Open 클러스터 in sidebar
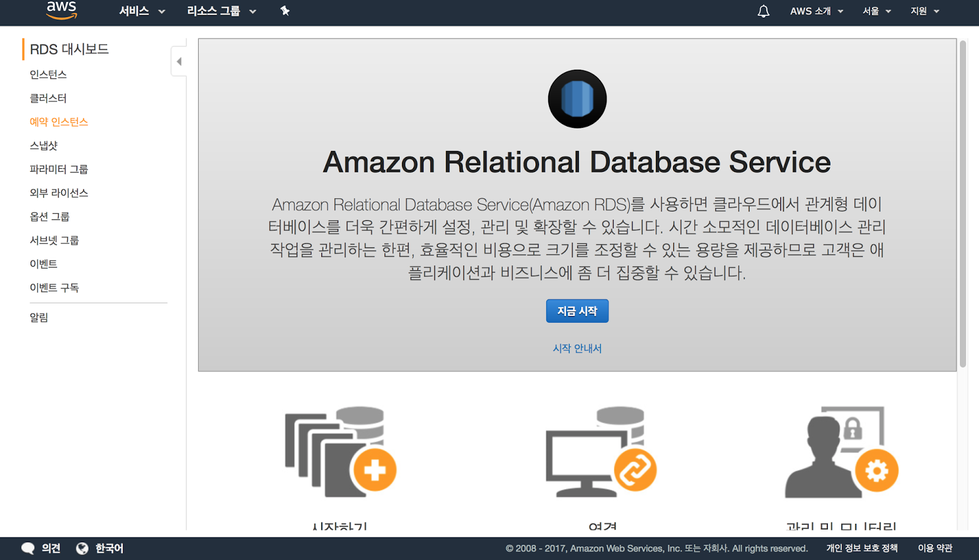The width and height of the screenshot is (979, 560). click(x=48, y=98)
